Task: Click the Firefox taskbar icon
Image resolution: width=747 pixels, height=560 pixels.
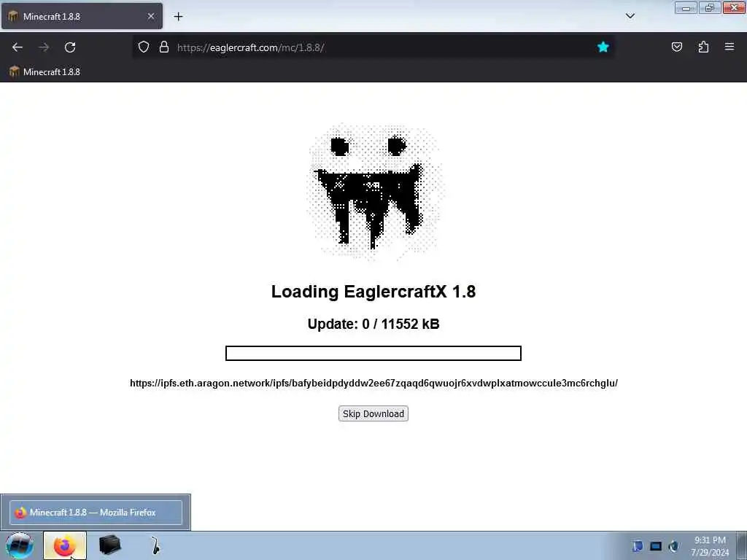Action: point(65,545)
